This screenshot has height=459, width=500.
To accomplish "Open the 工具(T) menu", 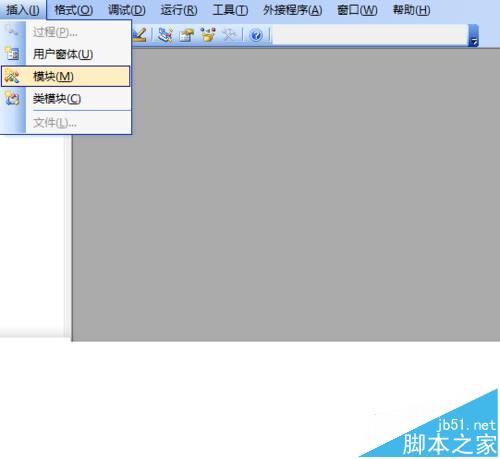I will coord(230,10).
